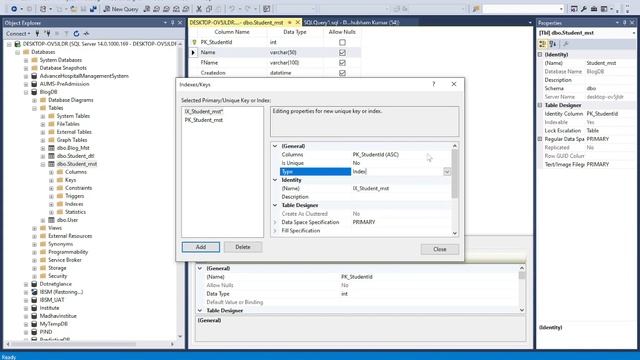Click the Description property in Indexes/Keys dialog
Viewport: 640px width, 360px height.
365,197
